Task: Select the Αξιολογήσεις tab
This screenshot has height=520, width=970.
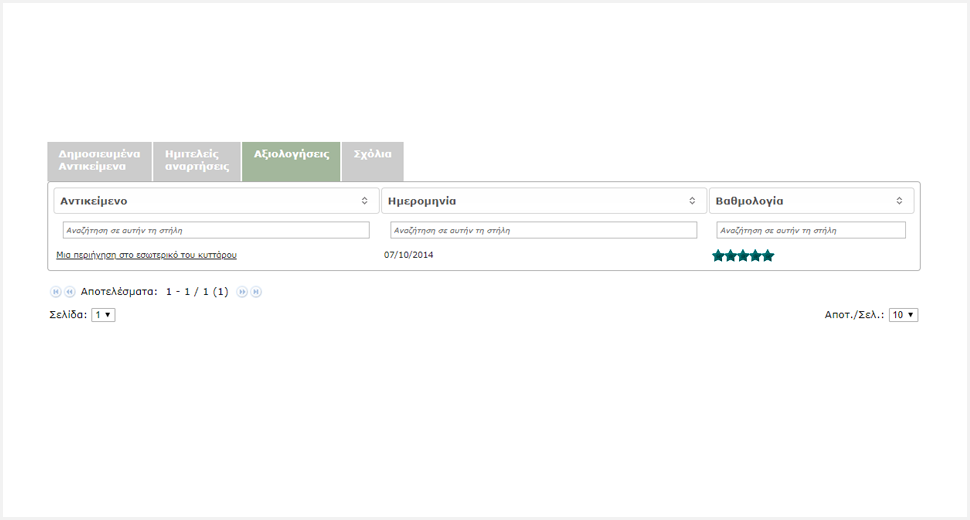Action: (x=291, y=155)
